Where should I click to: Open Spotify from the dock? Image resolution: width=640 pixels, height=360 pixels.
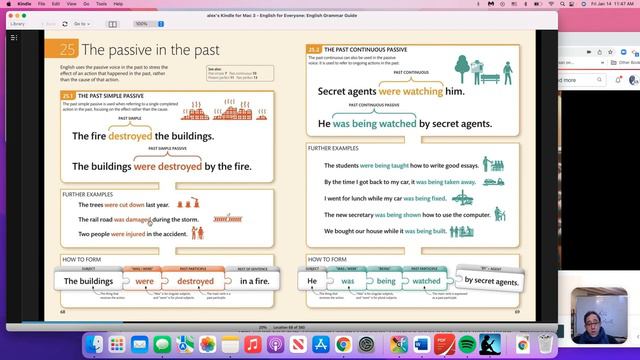point(467,345)
